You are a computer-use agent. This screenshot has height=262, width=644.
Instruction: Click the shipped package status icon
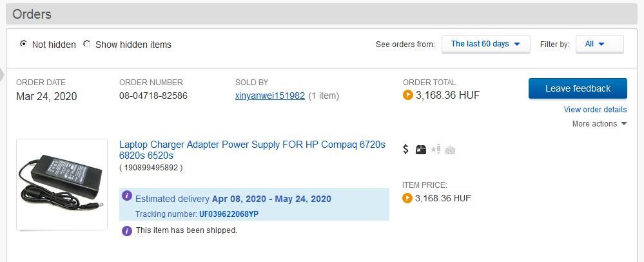point(420,150)
